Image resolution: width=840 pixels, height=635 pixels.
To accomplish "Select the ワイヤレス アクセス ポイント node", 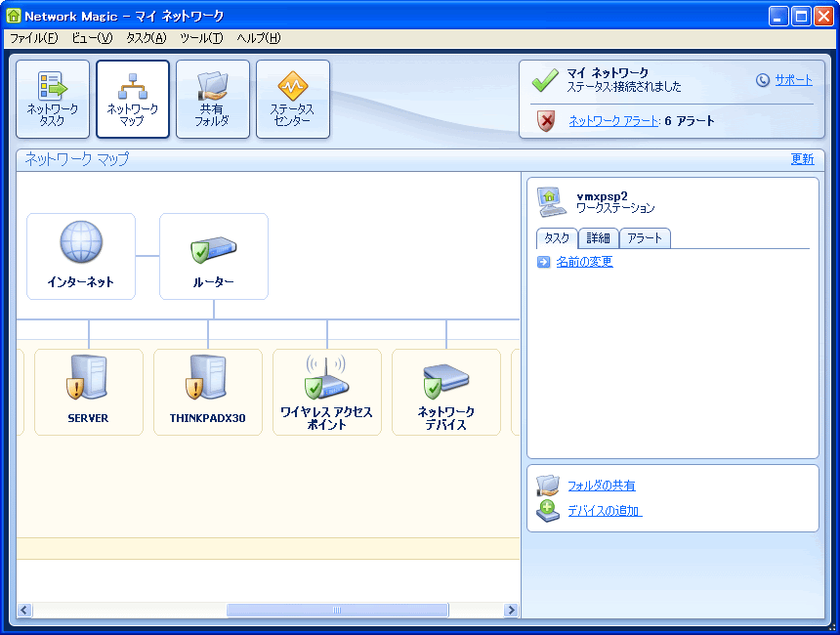I will 327,393.
